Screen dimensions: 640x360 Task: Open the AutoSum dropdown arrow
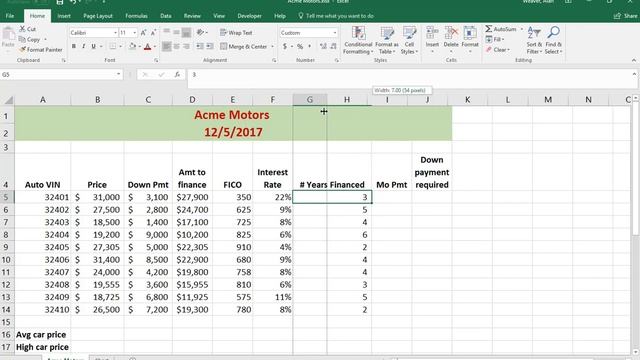[x=522, y=29]
